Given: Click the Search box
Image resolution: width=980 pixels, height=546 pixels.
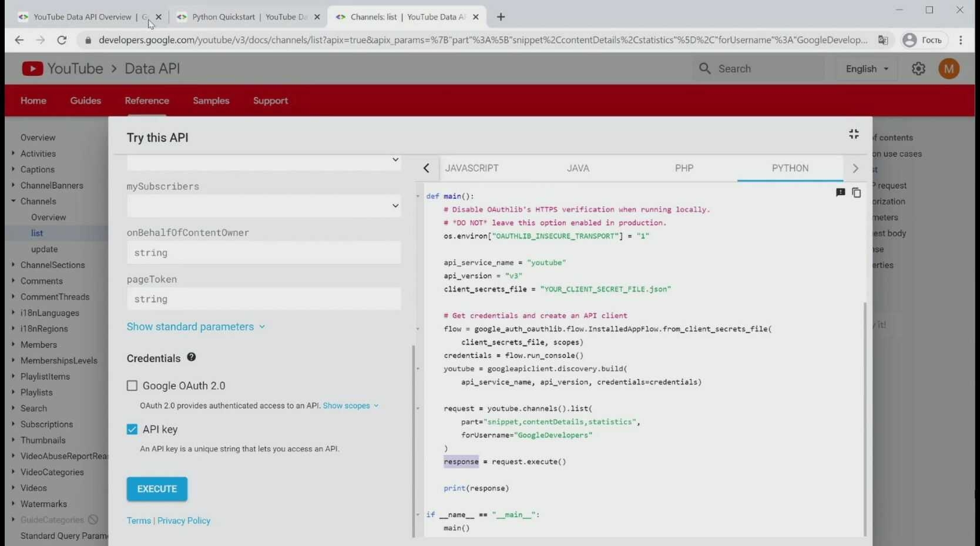Looking at the screenshot, I should [759, 69].
